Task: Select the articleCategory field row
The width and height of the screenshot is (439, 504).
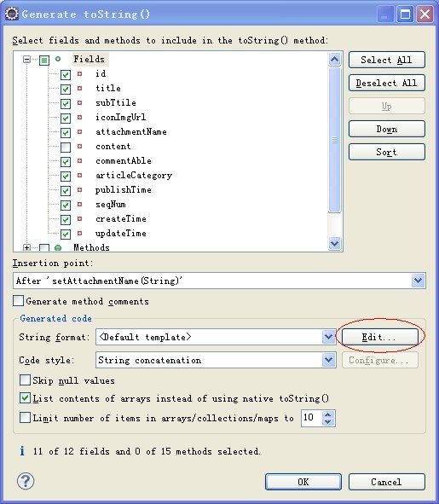Action: [x=134, y=175]
